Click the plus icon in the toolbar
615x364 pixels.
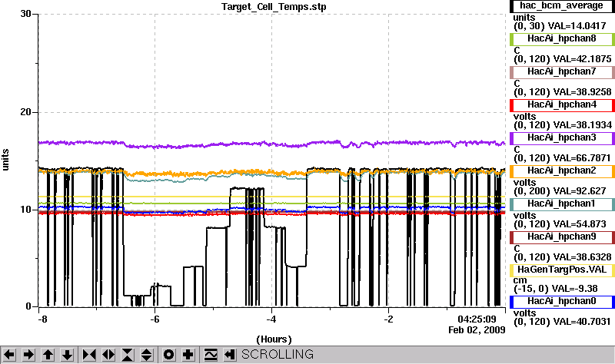pyautogui.click(x=188, y=355)
